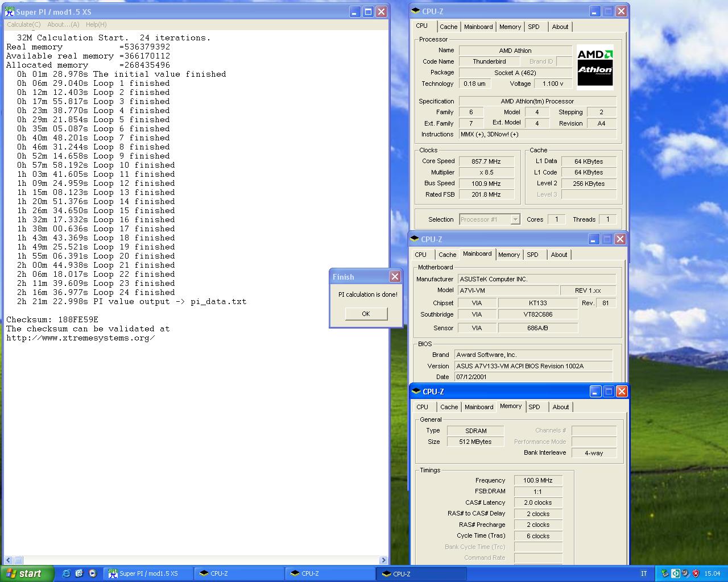This screenshot has height=582, width=728.
Task: Minimize the Super PI window
Action: 355,11
